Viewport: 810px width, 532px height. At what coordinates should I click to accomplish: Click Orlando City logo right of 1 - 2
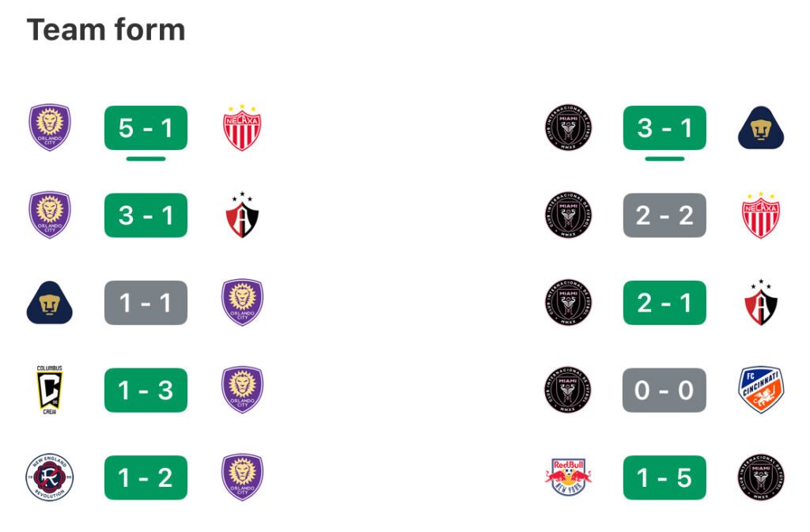242,477
